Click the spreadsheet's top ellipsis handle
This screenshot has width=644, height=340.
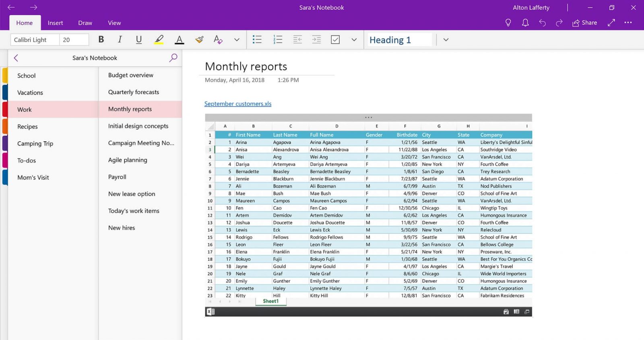(x=368, y=117)
